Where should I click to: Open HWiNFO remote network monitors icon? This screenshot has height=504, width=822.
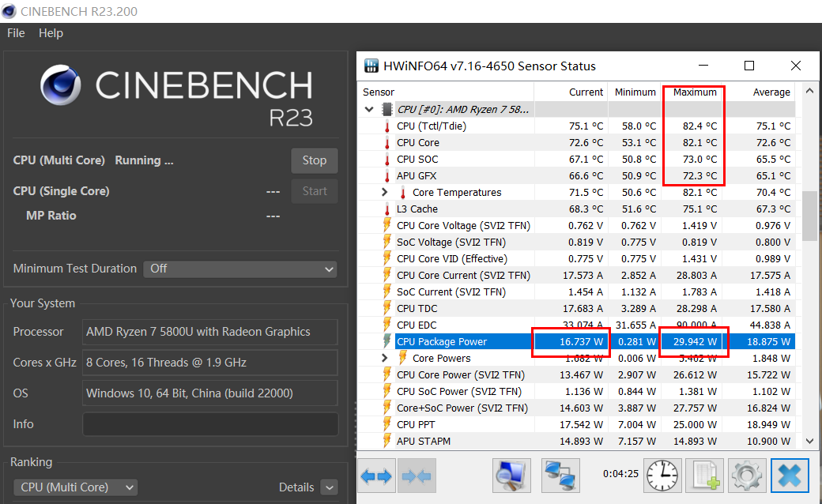point(560,476)
